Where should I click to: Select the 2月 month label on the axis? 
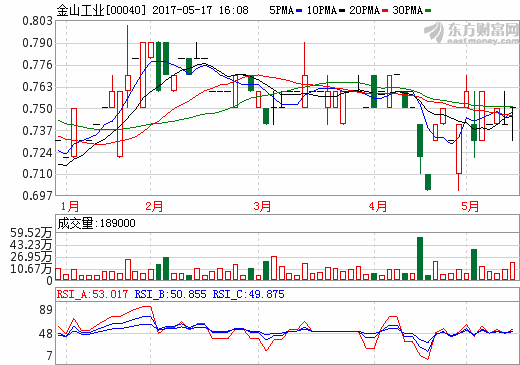(154, 206)
